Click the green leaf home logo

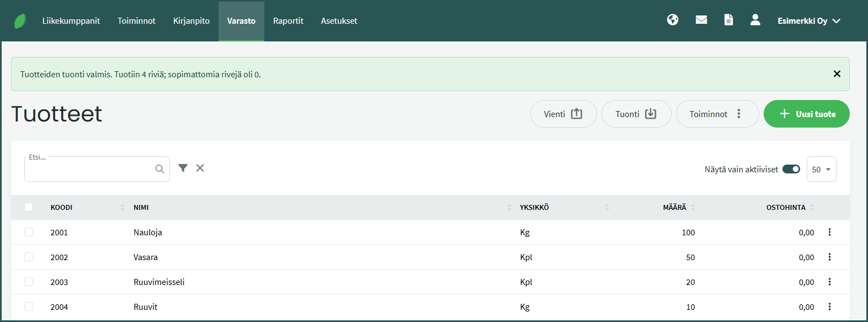20,21
